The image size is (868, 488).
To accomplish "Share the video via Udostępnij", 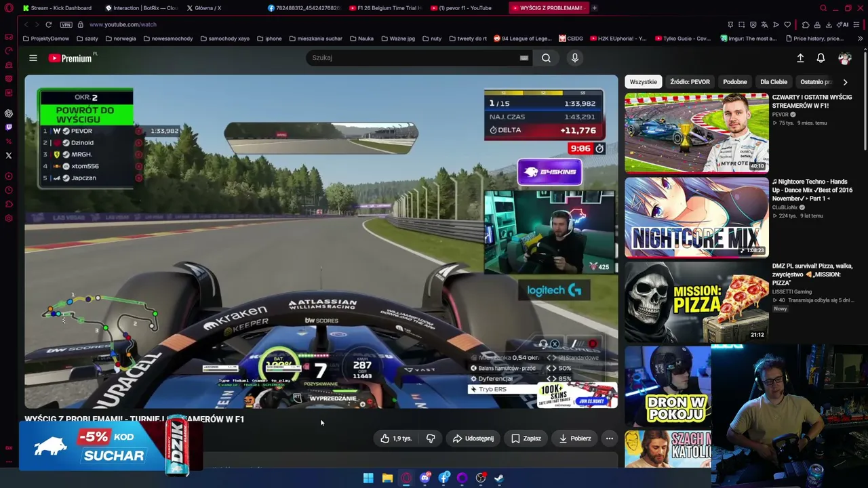I will (x=473, y=439).
